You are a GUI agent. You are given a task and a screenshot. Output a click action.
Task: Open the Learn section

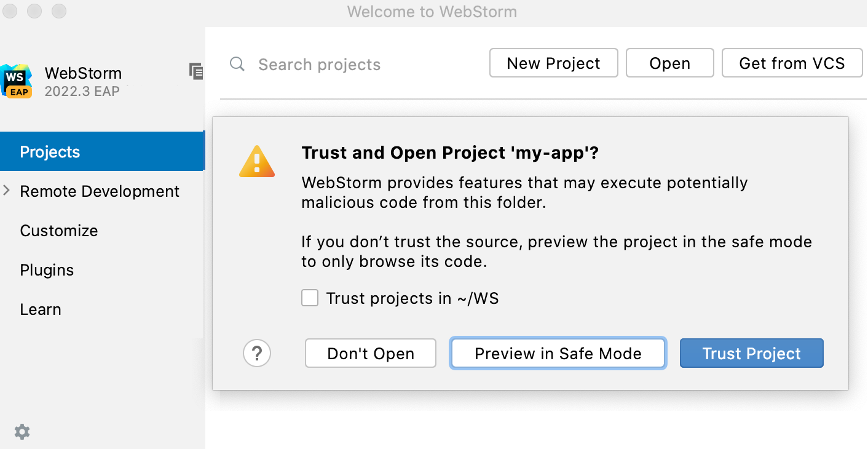[x=41, y=309]
